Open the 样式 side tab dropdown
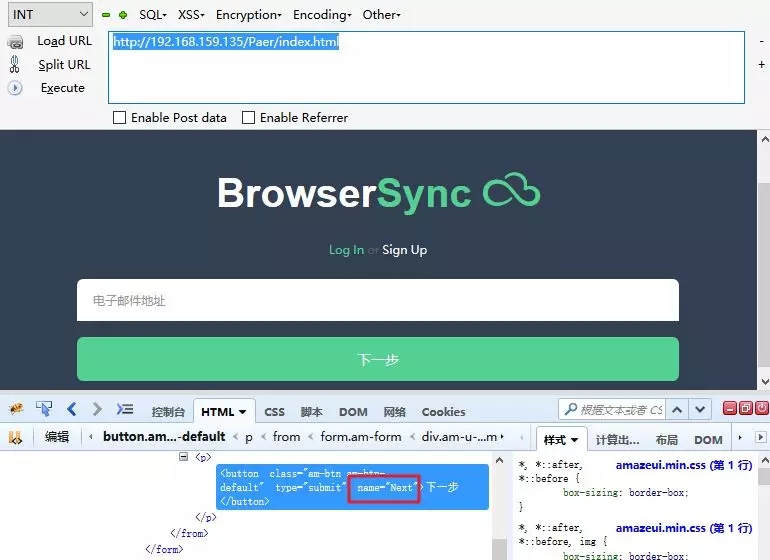Screen dimensions: 770x560 coord(575,440)
